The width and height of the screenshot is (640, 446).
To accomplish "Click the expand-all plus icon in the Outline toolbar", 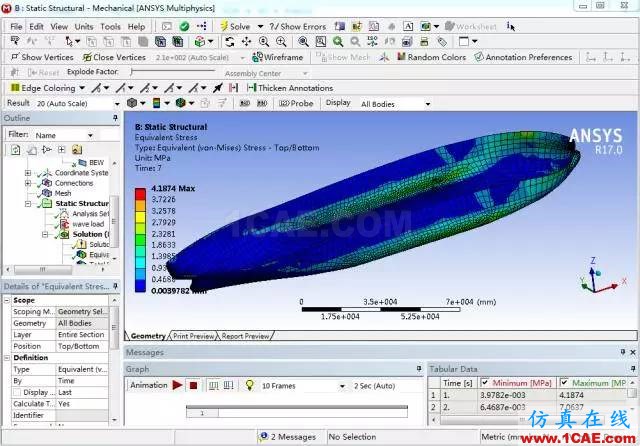I will point(62,150).
